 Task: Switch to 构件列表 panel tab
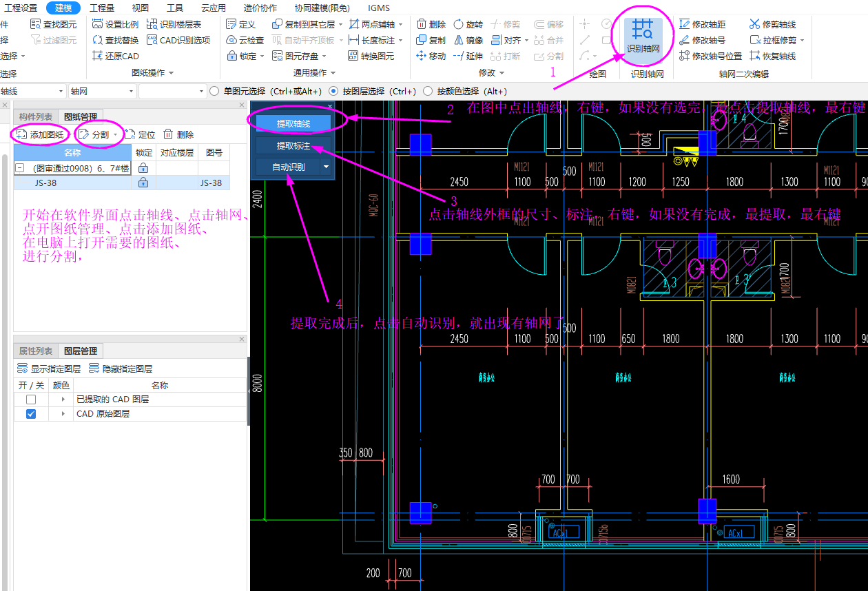click(36, 116)
